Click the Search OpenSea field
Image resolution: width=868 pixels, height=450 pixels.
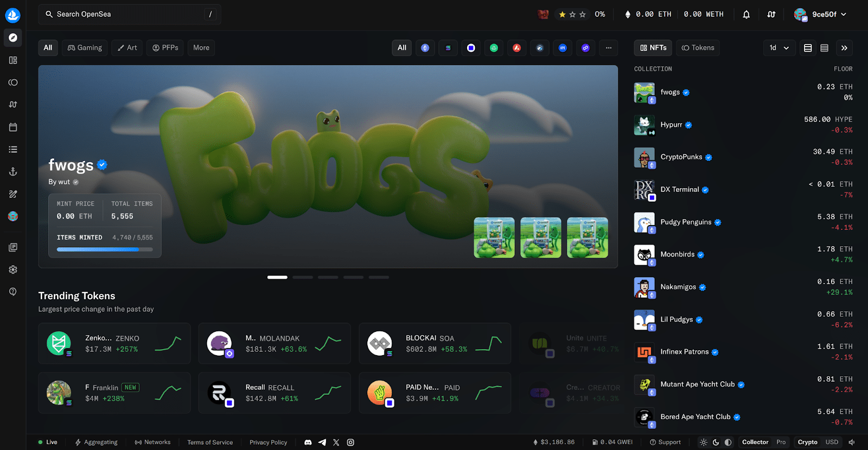pos(130,14)
